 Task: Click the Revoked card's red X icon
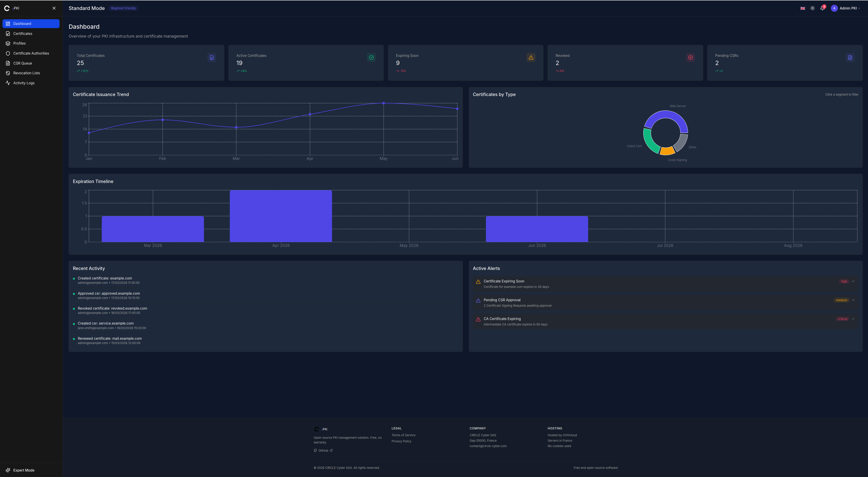[690, 58]
